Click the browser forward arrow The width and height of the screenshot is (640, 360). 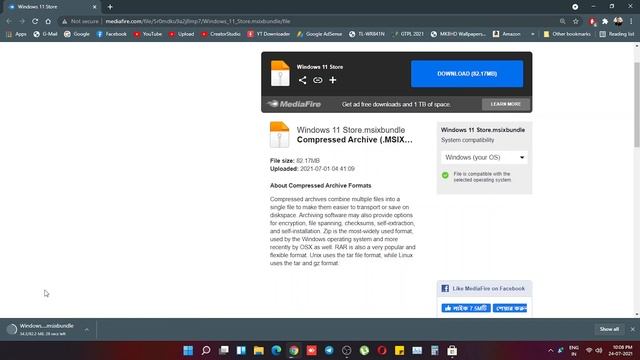22,21
